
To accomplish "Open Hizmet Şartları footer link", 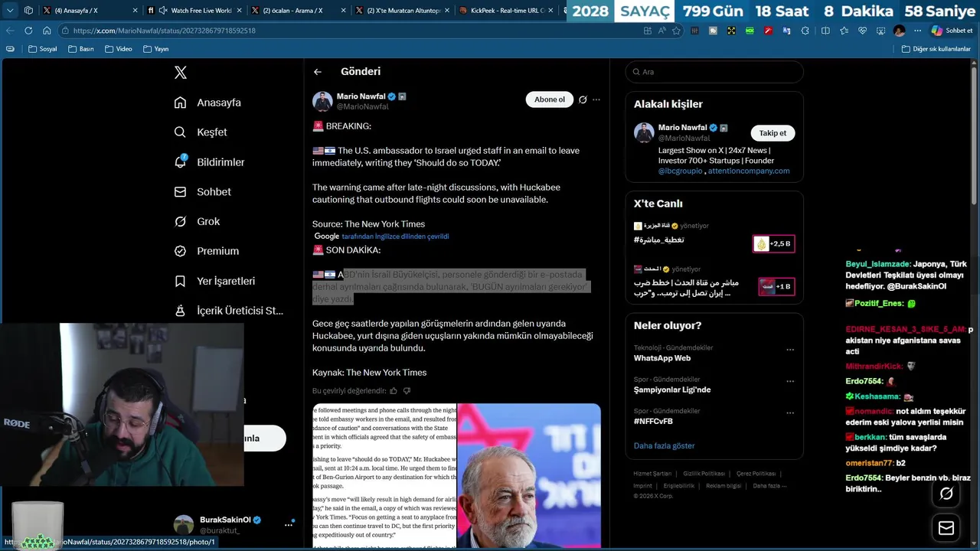I will 652,474.
